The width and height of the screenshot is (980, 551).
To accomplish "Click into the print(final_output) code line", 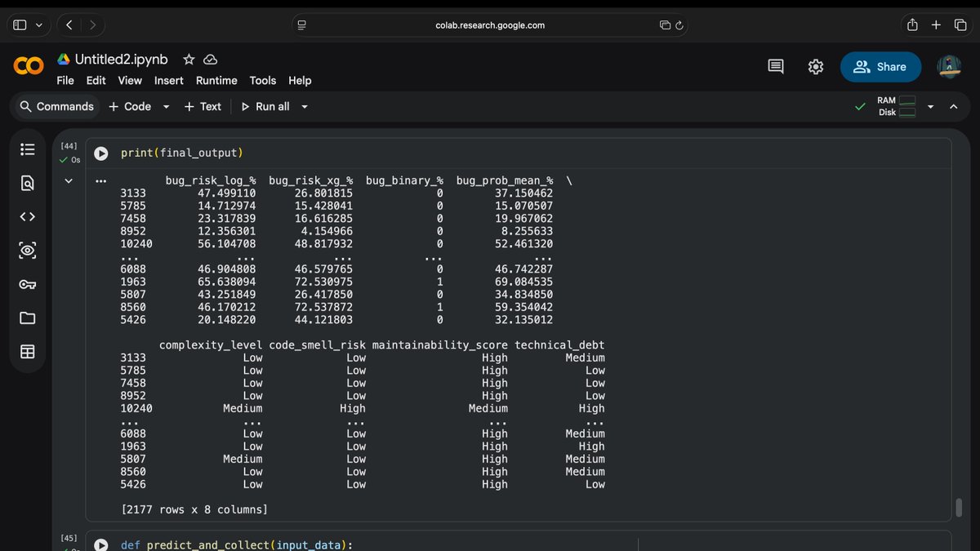I will coord(182,153).
